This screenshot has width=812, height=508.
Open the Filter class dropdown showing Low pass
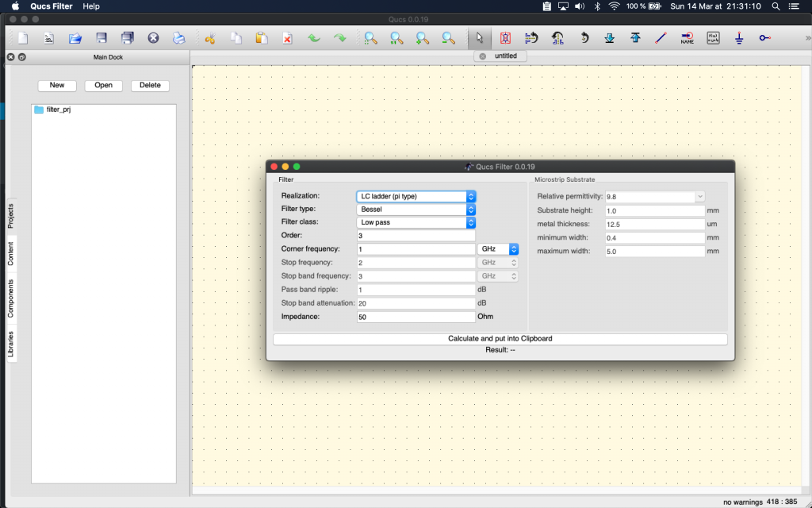pos(416,222)
